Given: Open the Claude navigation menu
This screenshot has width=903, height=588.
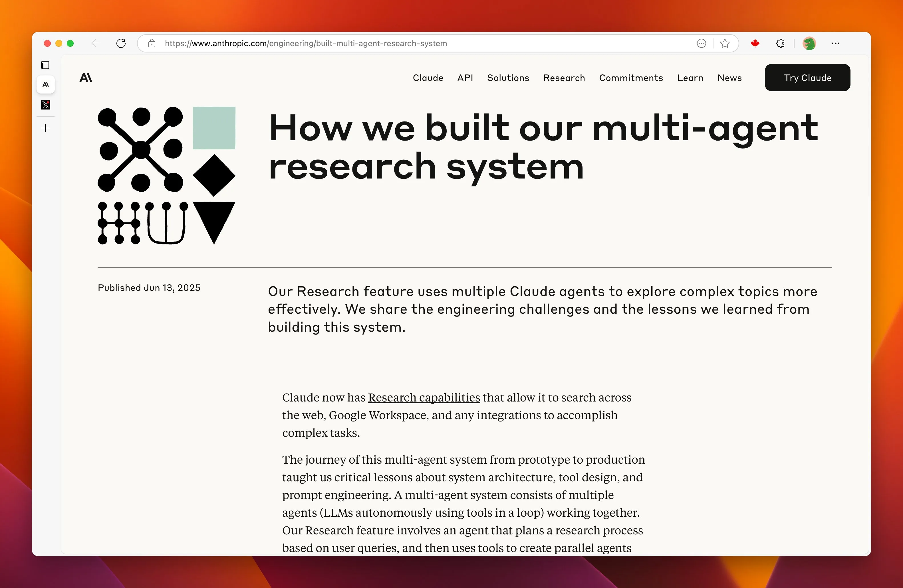Looking at the screenshot, I should [428, 78].
